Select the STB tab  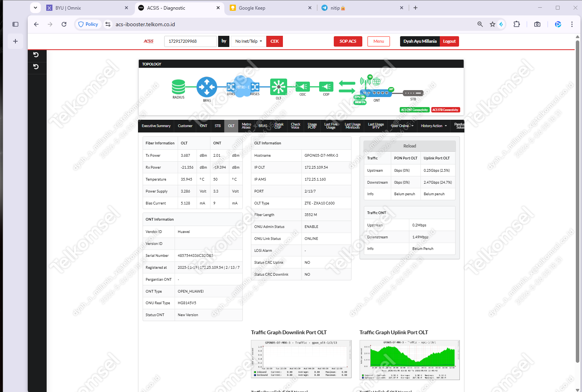tap(218, 126)
